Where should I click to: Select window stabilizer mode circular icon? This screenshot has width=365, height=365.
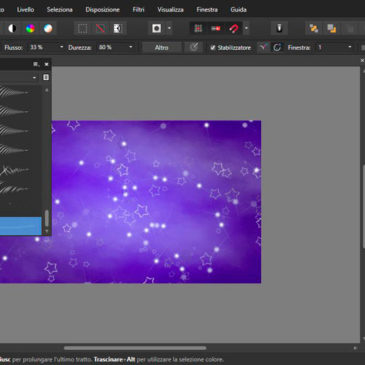point(277,48)
